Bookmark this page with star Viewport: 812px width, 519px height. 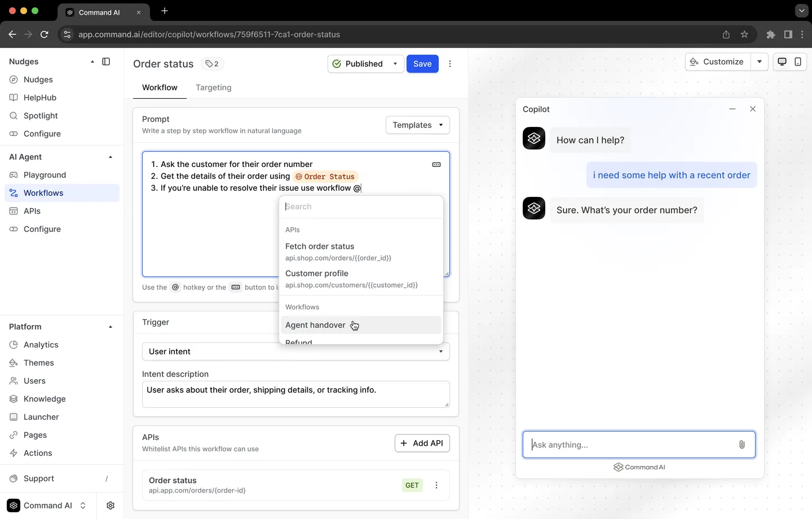click(x=744, y=34)
